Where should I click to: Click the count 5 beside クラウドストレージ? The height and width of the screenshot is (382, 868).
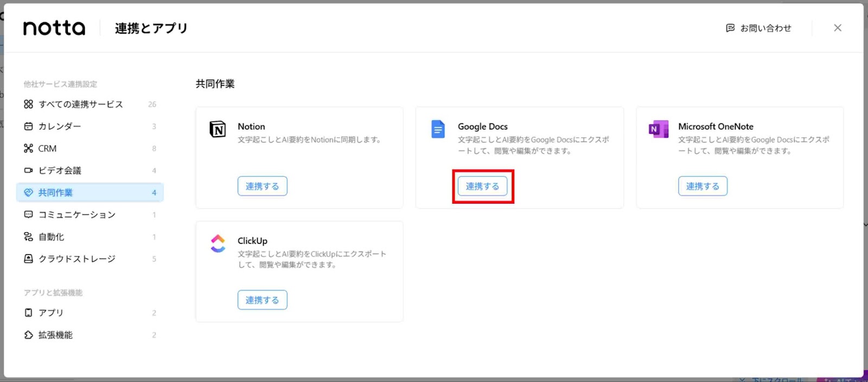pyautogui.click(x=154, y=259)
